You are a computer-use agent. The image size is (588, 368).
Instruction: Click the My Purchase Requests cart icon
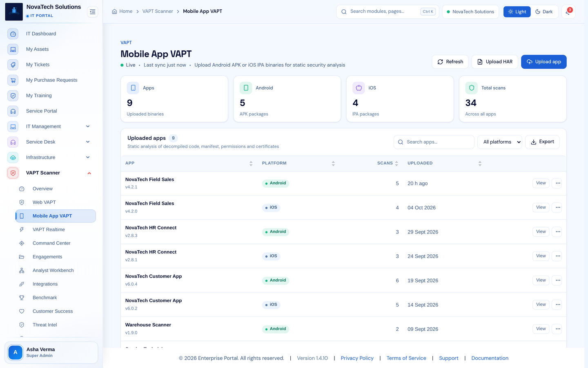pyautogui.click(x=13, y=80)
